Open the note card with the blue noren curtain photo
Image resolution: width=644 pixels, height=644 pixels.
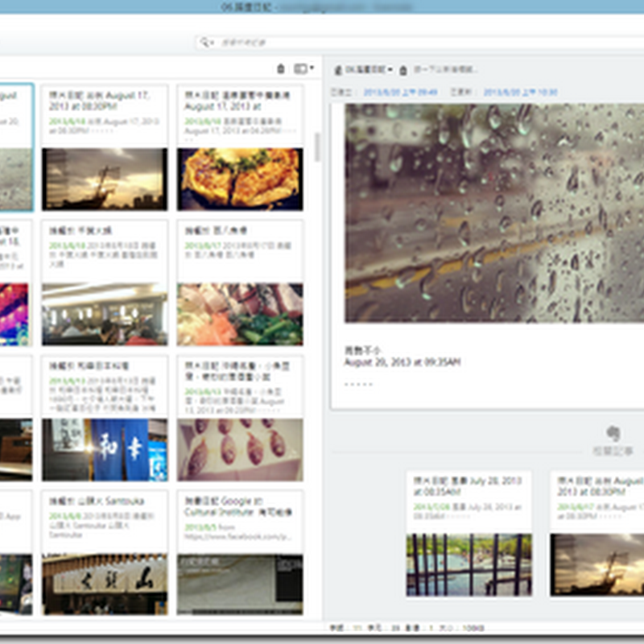[x=105, y=419]
